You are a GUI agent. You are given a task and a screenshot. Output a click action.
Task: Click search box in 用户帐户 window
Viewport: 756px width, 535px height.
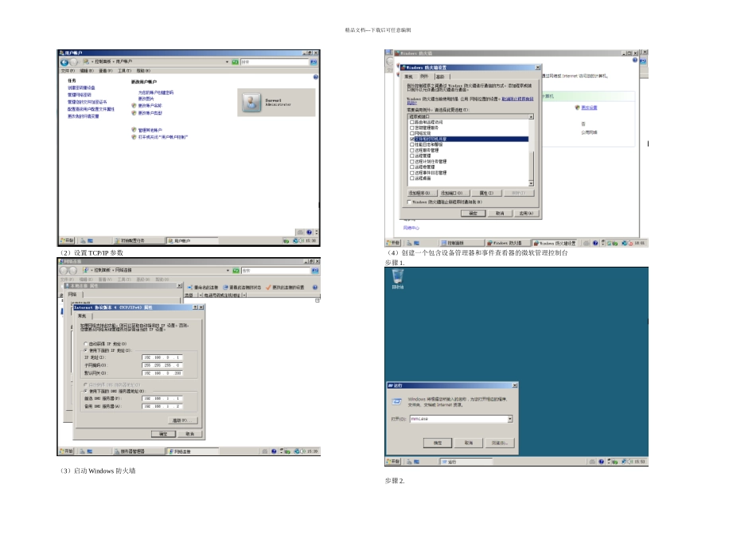(x=275, y=62)
